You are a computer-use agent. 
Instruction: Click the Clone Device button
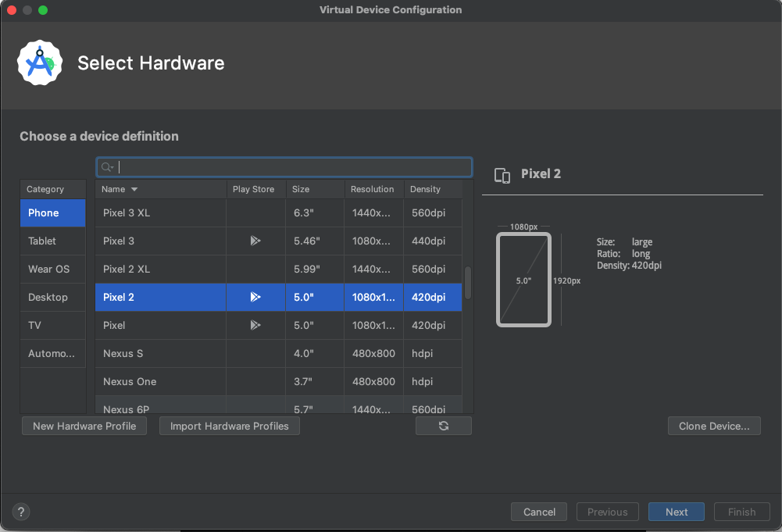[714, 426]
